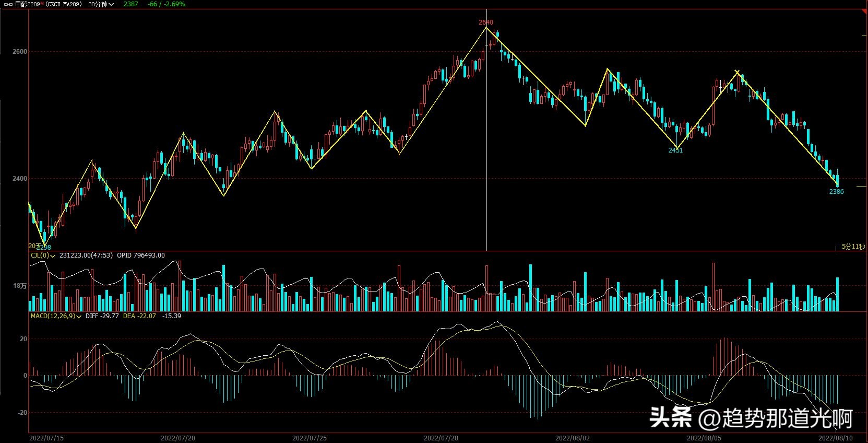
Task: Click the 2386 latest low price label
Action: pos(836,192)
